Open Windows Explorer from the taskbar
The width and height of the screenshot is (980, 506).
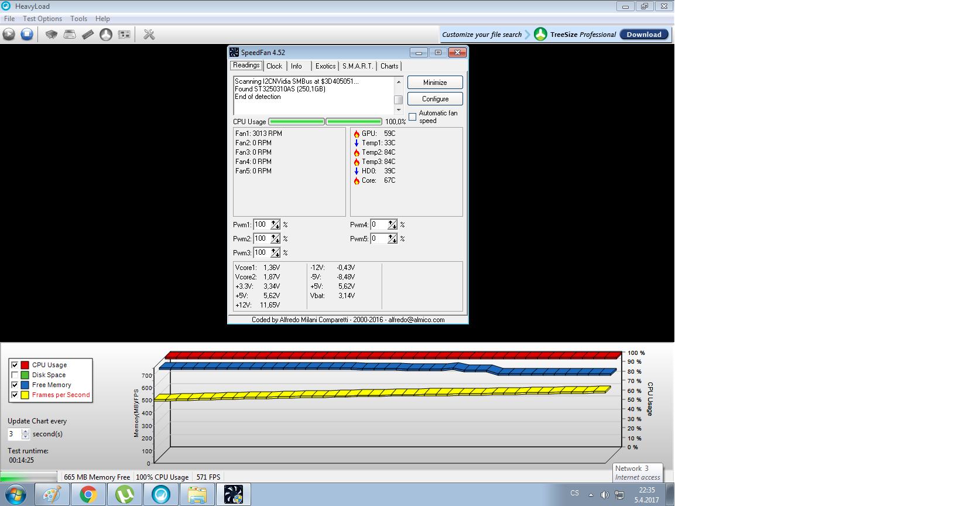(x=197, y=495)
